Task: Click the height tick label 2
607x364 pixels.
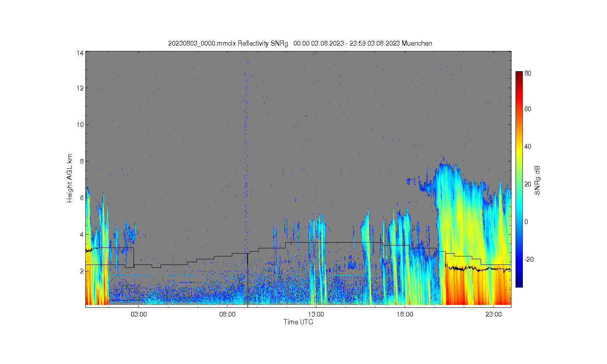Action: pos(82,271)
